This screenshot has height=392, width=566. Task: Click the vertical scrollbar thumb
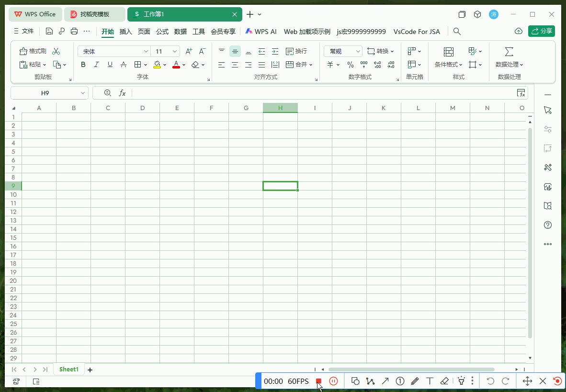pyautogui.click(x=530, y=233)
